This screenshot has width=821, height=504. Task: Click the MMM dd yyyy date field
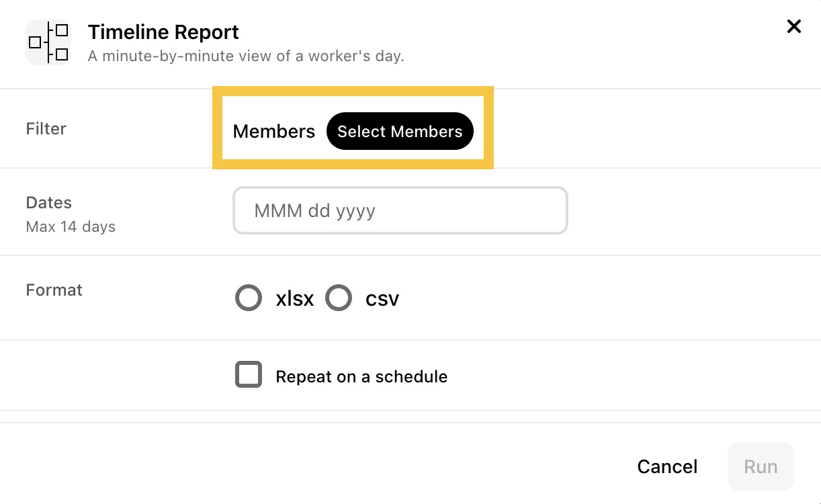pyautogui.click(x=400, y=210)
